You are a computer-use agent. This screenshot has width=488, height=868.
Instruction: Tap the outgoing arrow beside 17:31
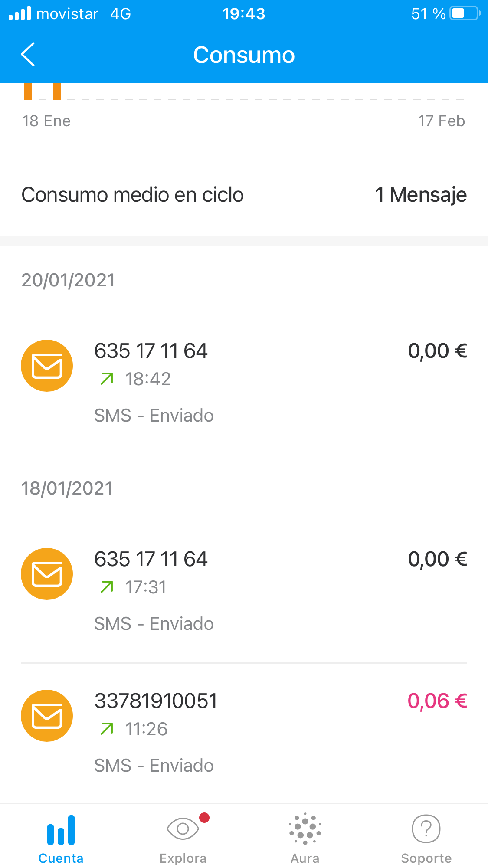pyautogui.click(x=107, y=587)
